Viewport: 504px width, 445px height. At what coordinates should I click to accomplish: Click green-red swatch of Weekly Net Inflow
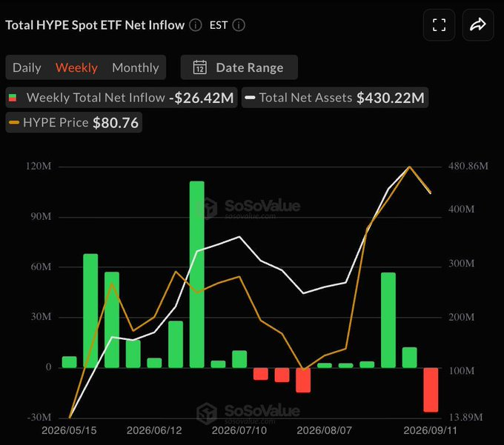[13, 98]
